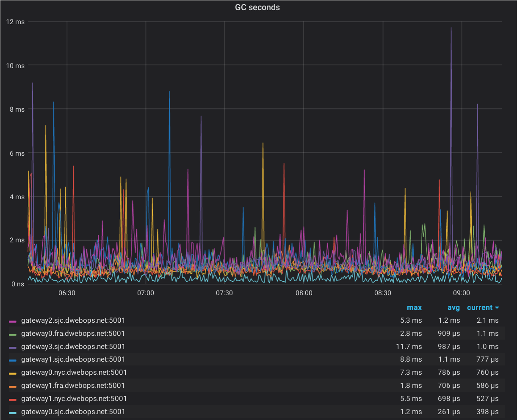Viewport: 517px width, 420px height.
Task: Open color picker for green gateway0.fra swatch
Action: [12, 334]
